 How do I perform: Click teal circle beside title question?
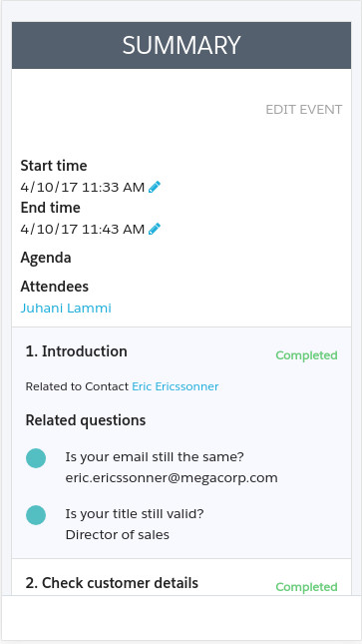pos(36,515)
